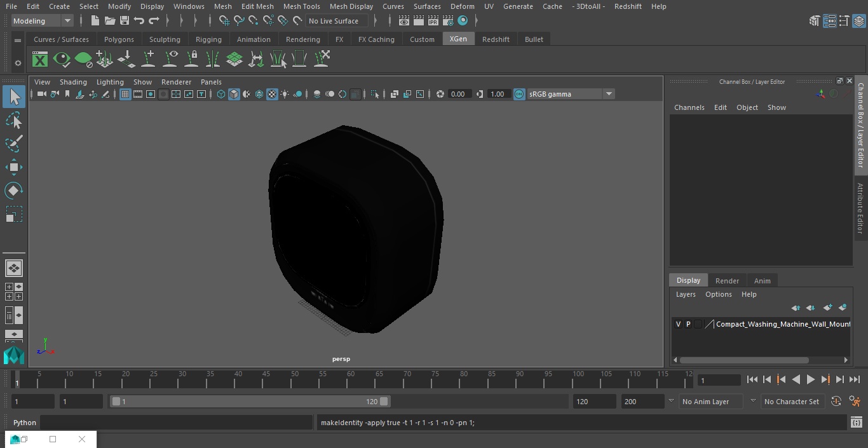Click the Python script language label
This screenshot has height=448, width=868.
click(x=25, y=423)
